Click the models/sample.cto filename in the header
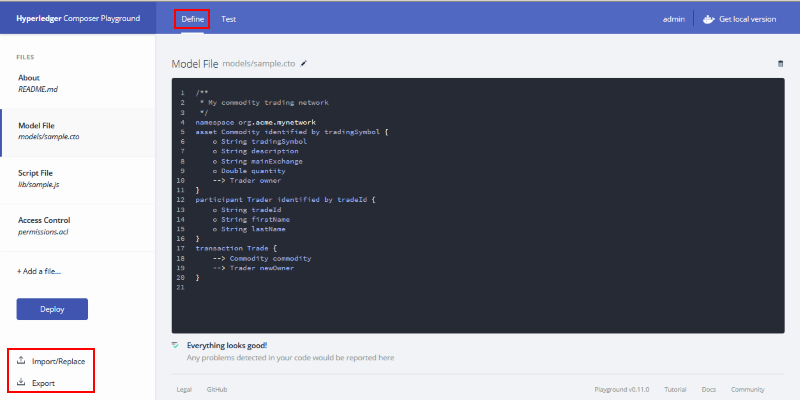Viewport: 800px width, 400px height. (x=259, y=64)
